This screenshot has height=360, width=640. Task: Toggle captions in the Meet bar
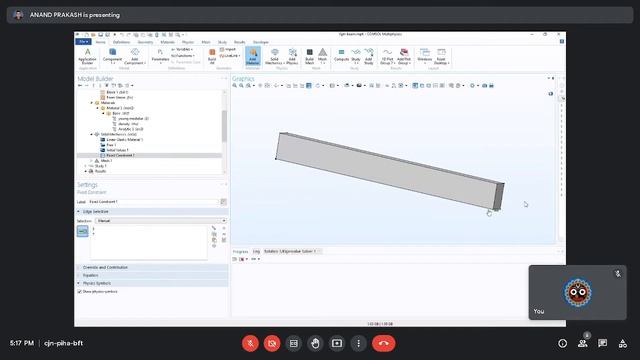point(294,343)
